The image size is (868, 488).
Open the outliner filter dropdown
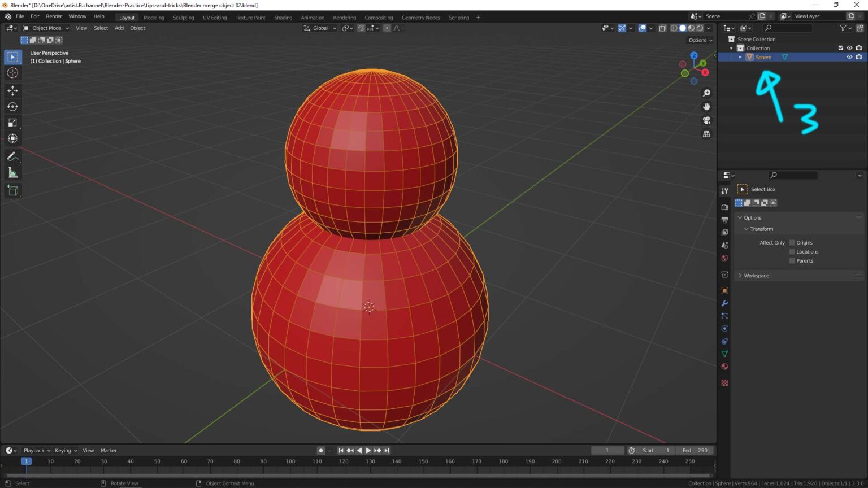(845, 28)
